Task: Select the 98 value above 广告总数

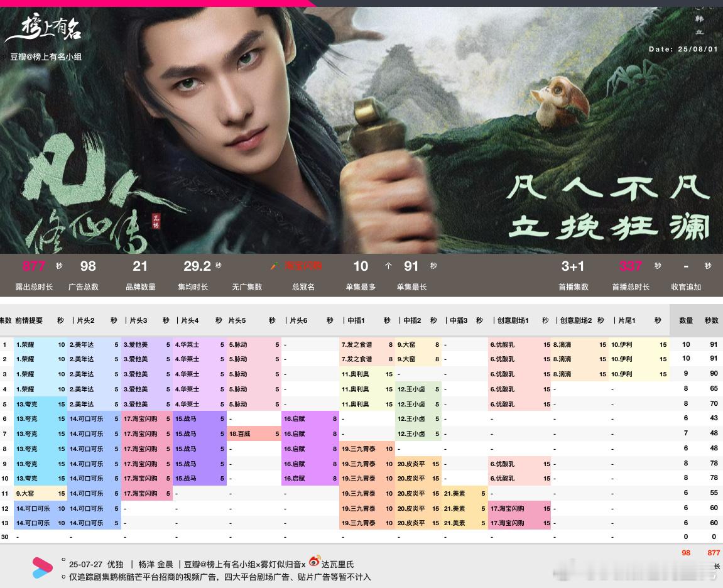Action: point(88,266)
